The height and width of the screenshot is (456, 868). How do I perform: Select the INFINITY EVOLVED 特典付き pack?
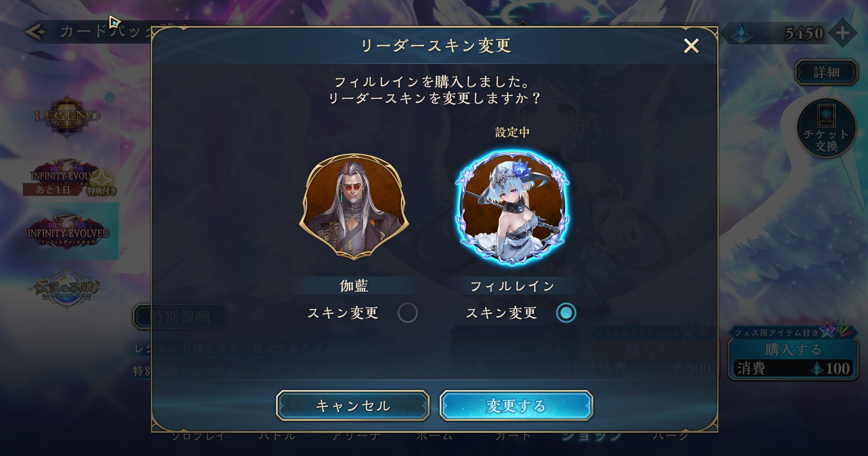[69, 178]
